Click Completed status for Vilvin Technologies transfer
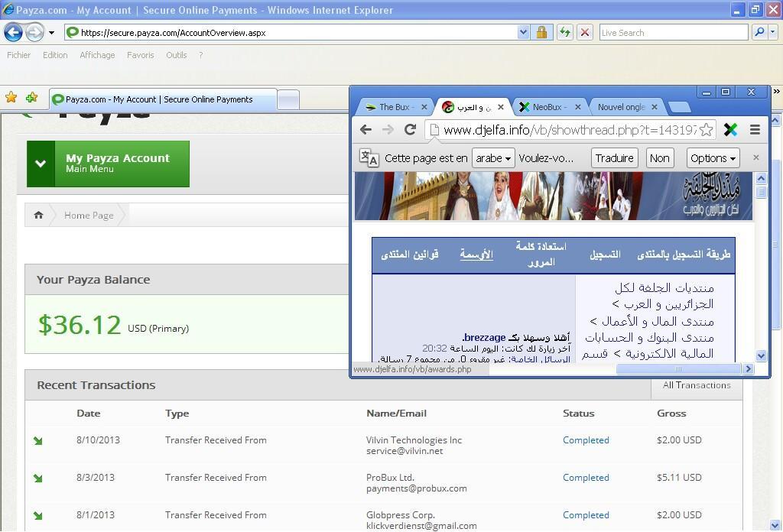Screen dimensions: 783x532 pyautogui.click(x=586, y=440)
